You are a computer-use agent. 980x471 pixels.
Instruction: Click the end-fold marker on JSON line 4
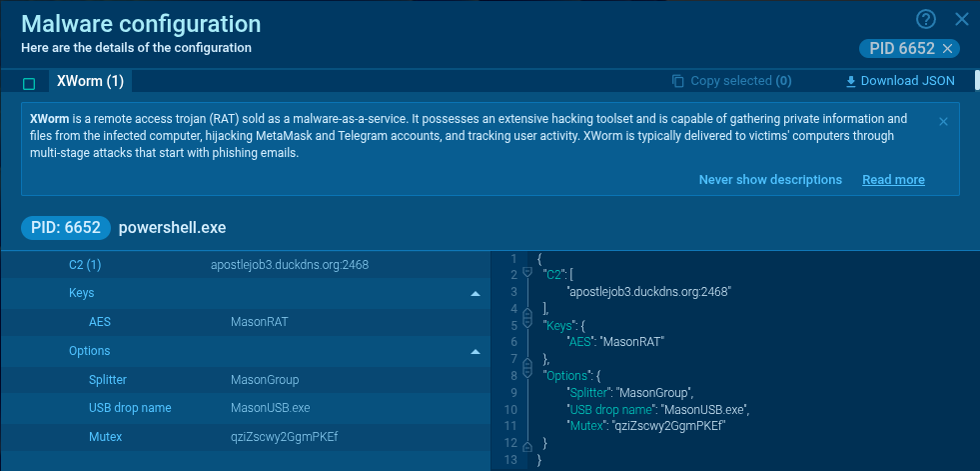(526, 311)
